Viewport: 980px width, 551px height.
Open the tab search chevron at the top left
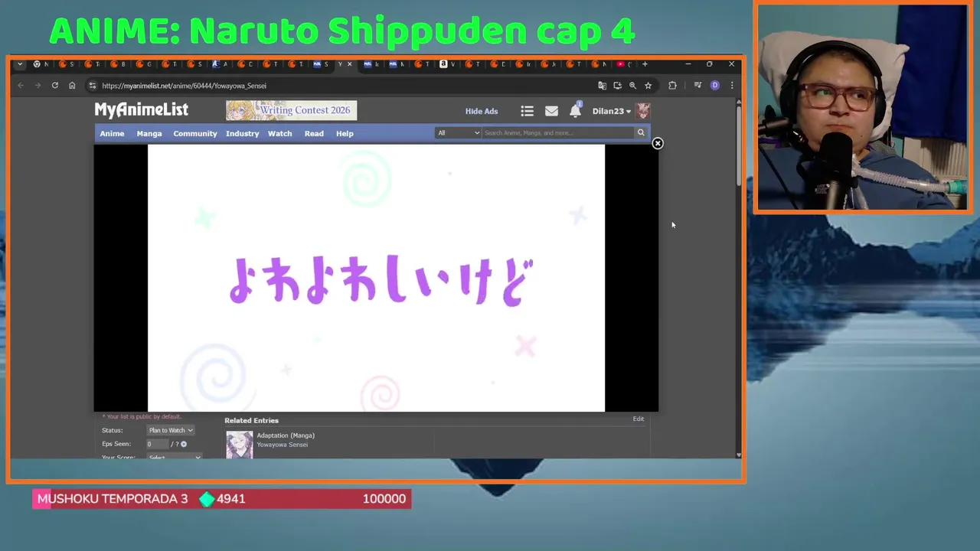(x=20, y=64)
